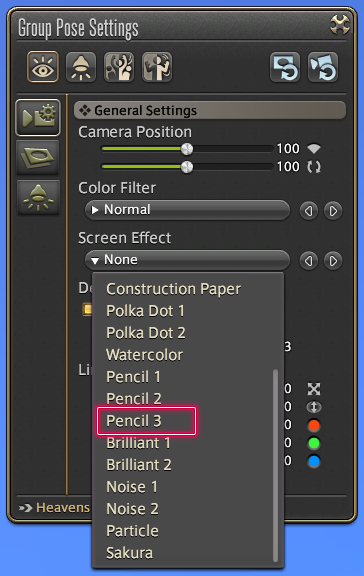Screen dimensions: 364x576
Task: Click the speech bubble reset icon
Action: [285, 67]
